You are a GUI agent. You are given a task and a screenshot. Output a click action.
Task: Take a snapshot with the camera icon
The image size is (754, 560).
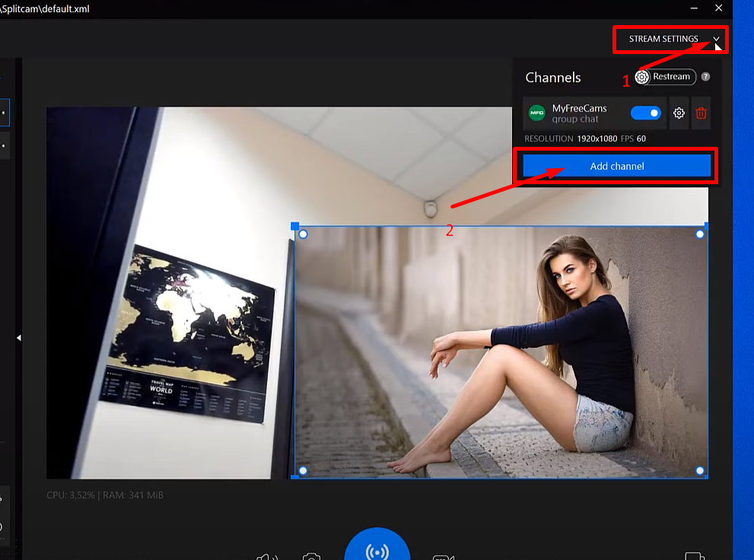tap(312, 557)
